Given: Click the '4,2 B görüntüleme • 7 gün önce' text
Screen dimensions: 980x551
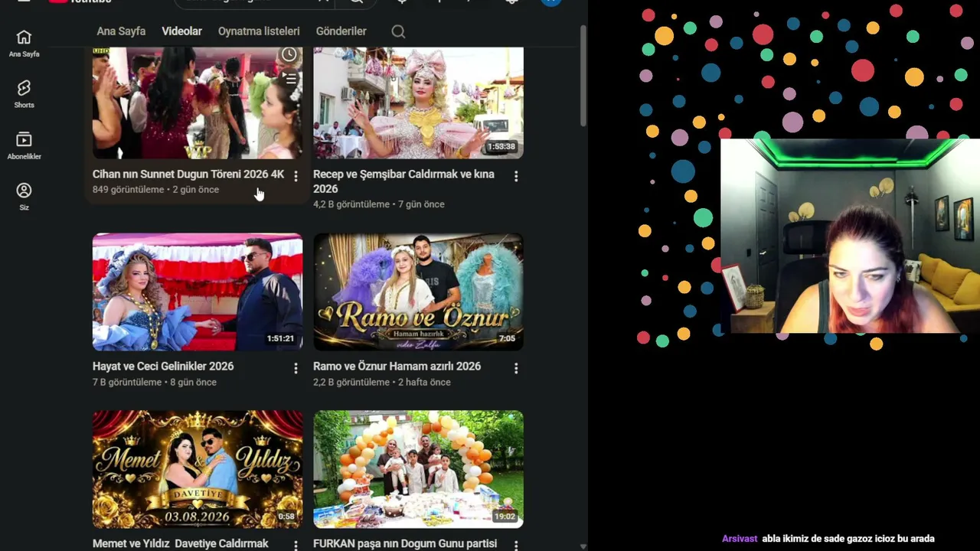Looking at the screenshot, I should [x=379, y=204].
